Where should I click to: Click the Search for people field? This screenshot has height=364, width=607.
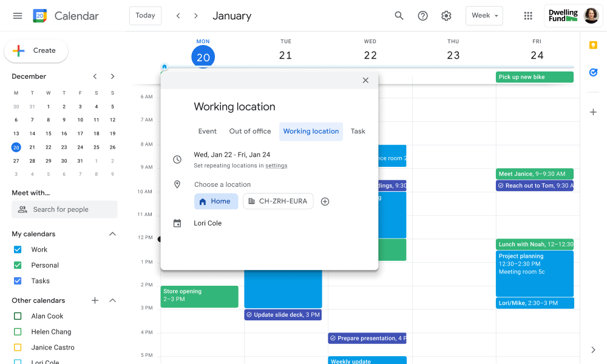[64, 209]
